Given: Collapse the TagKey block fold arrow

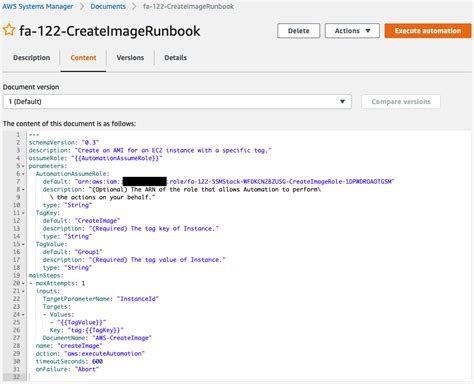Looking at the screenshot, I should point(23,213).
